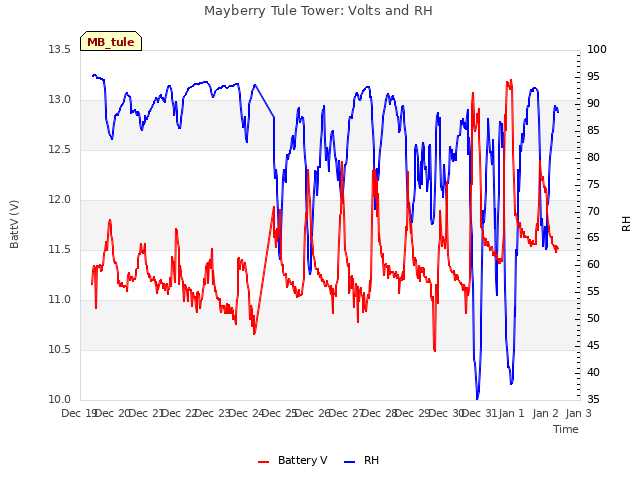
Task: Click the Time axis label
Action: [566, 429]
